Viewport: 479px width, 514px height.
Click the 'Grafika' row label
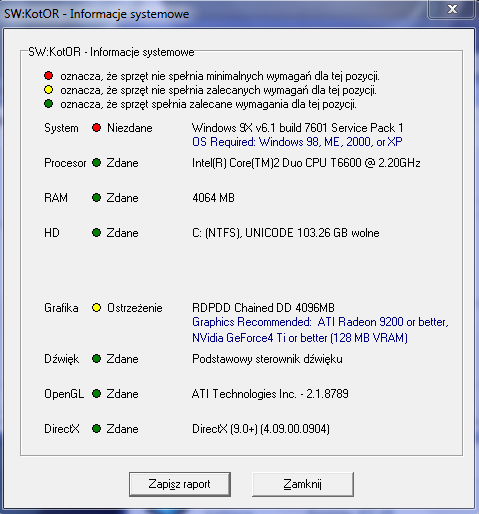[61, 308]
